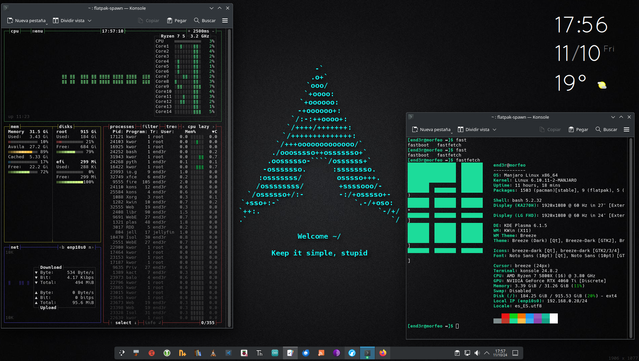Open the blue speedometer taskbar icon
Viewport: 639px width, 361px height.
(352, 353)
